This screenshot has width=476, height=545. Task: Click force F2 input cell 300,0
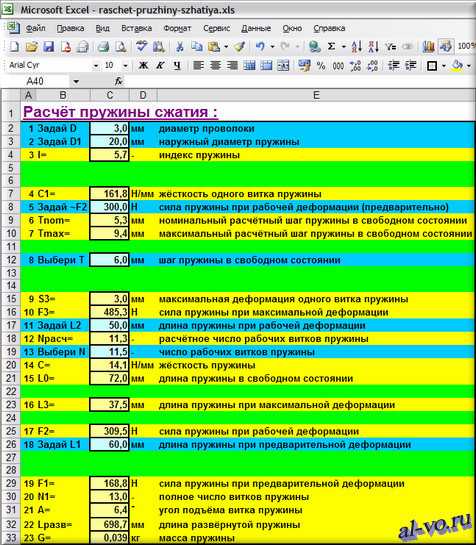click(x=109, y=207)
